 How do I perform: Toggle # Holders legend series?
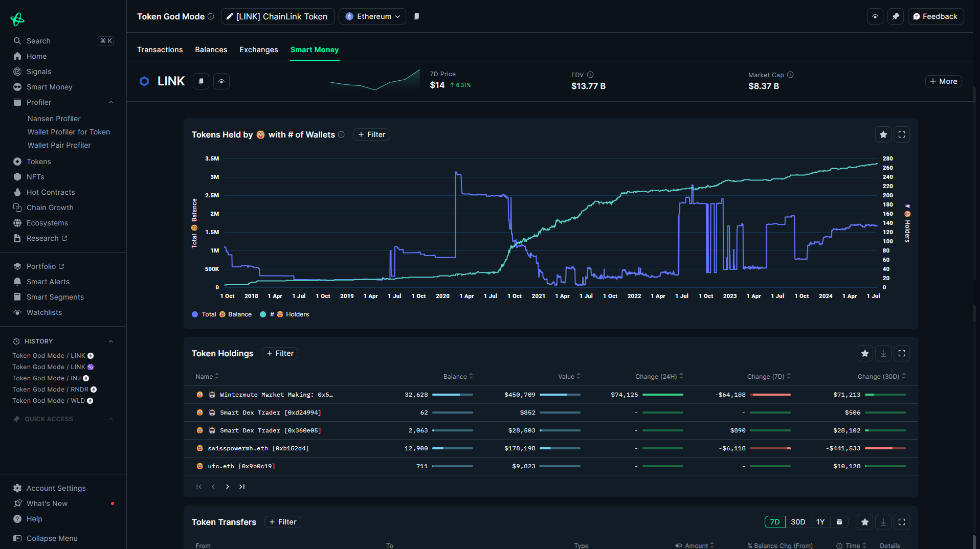[x=284, y=314]
